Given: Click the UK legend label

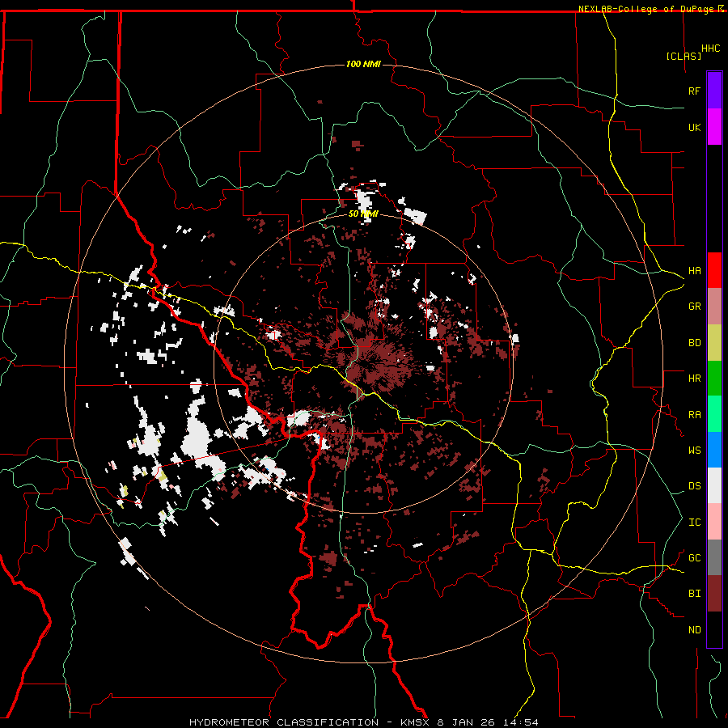Looking at the screenshot, I should [694, 127].
